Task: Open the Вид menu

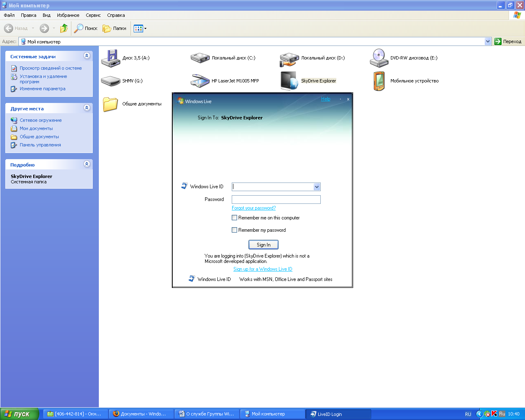Action: [47, 15]
